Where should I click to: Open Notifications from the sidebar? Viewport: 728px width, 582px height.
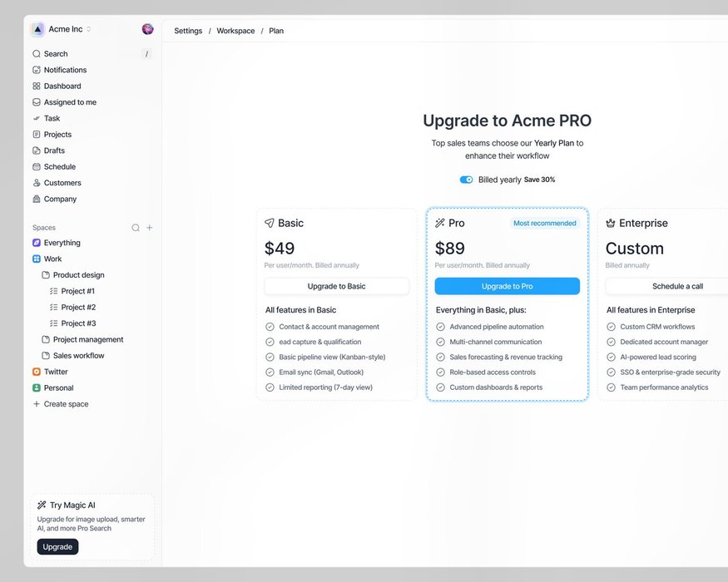coord(65,70)
